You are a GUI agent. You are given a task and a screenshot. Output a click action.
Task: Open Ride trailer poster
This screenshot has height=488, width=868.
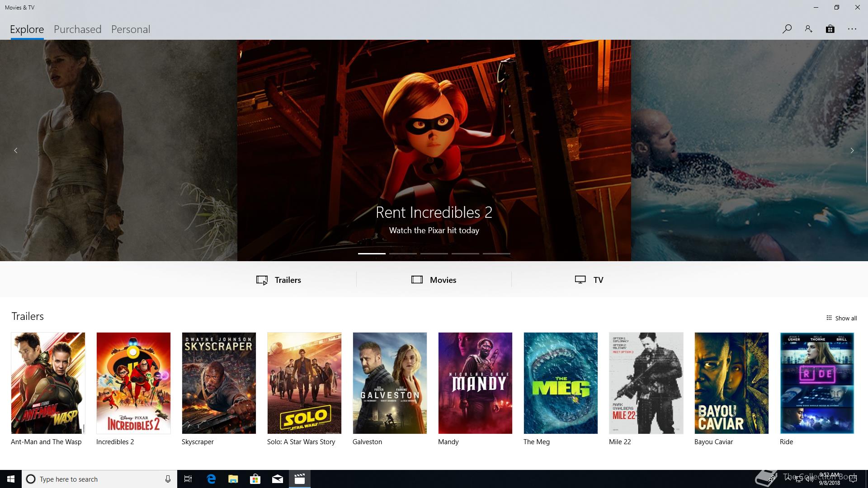[817, 383]
